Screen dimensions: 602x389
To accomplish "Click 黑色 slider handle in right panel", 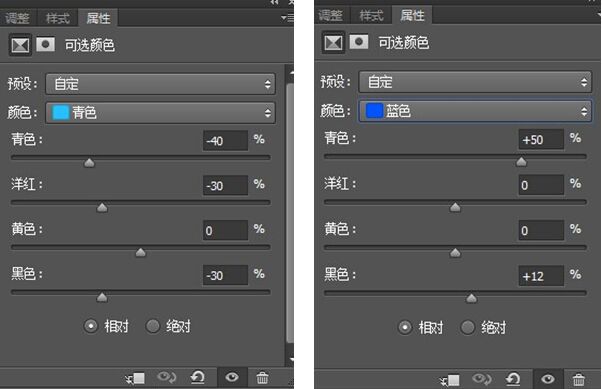I will coord(471,298).
